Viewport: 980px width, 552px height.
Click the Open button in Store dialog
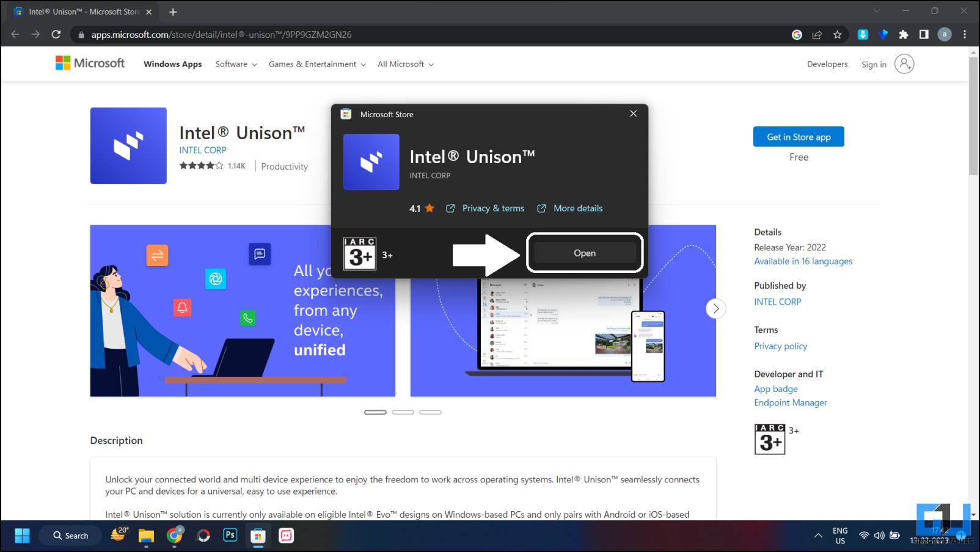click(x=584, y=253)
